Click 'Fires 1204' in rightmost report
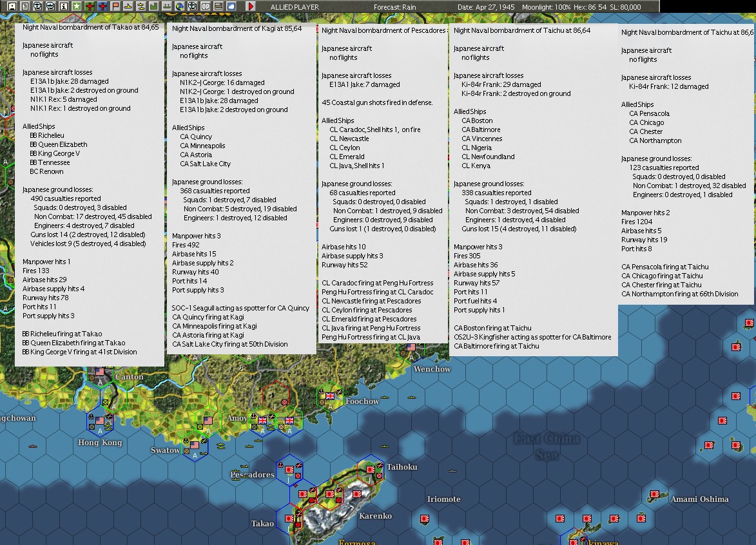 [636, 222]
